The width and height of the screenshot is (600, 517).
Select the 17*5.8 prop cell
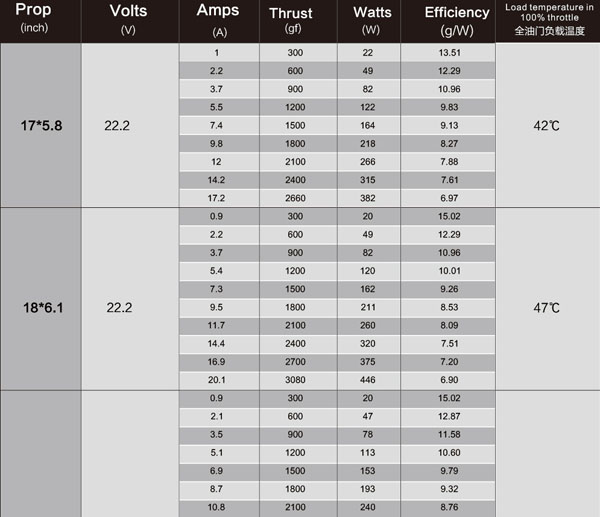(41, 126)
